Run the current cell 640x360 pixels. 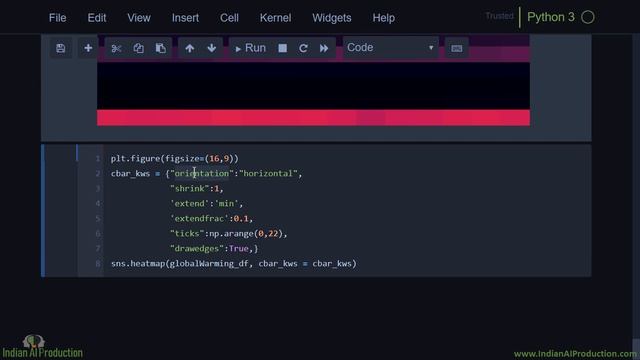(x=250, y=48)
